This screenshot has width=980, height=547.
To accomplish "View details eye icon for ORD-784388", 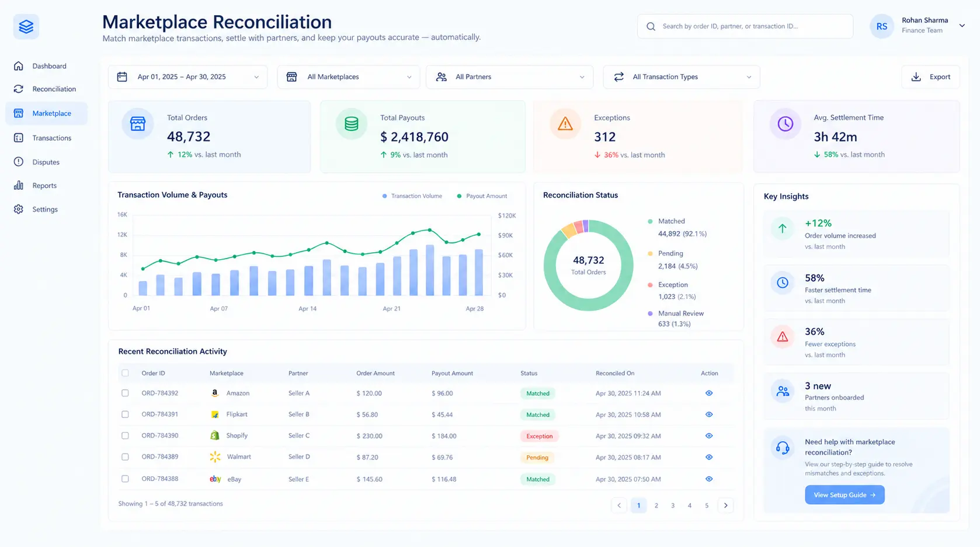I will [x=709, y=479].
